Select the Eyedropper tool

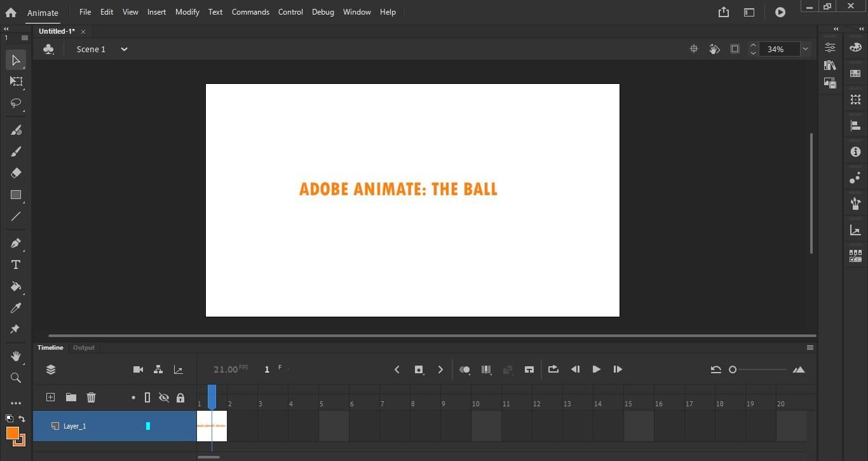click(17, 308)
